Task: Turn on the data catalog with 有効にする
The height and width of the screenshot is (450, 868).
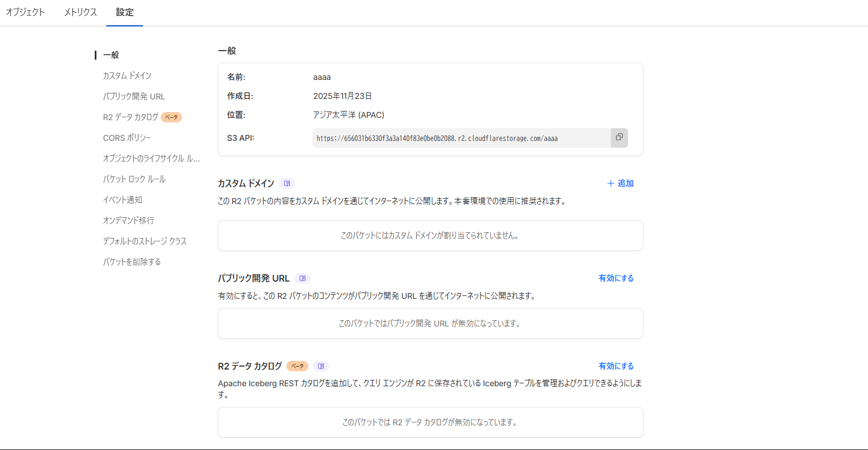Action: 616,366
